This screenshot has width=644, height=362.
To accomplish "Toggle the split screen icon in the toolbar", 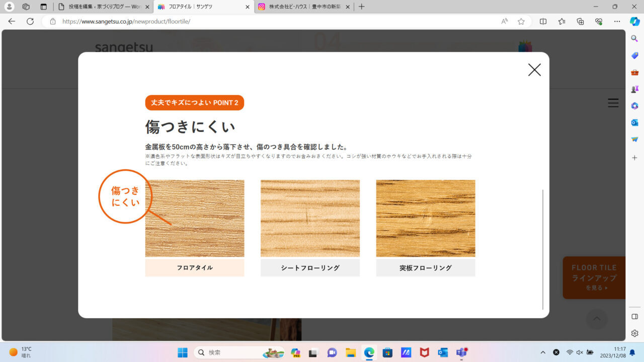I will click(x=543, y=21).
